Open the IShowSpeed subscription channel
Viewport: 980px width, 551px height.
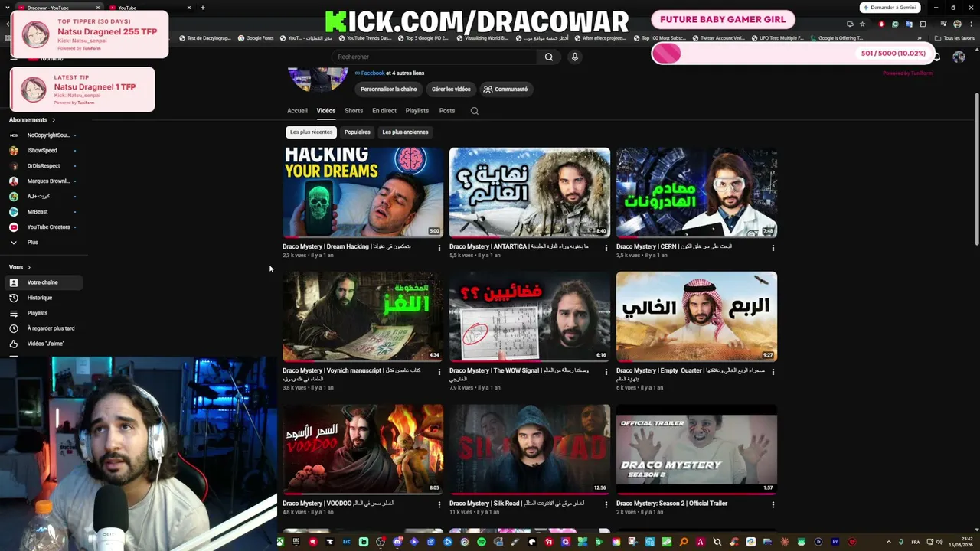(x=45, y=151)
